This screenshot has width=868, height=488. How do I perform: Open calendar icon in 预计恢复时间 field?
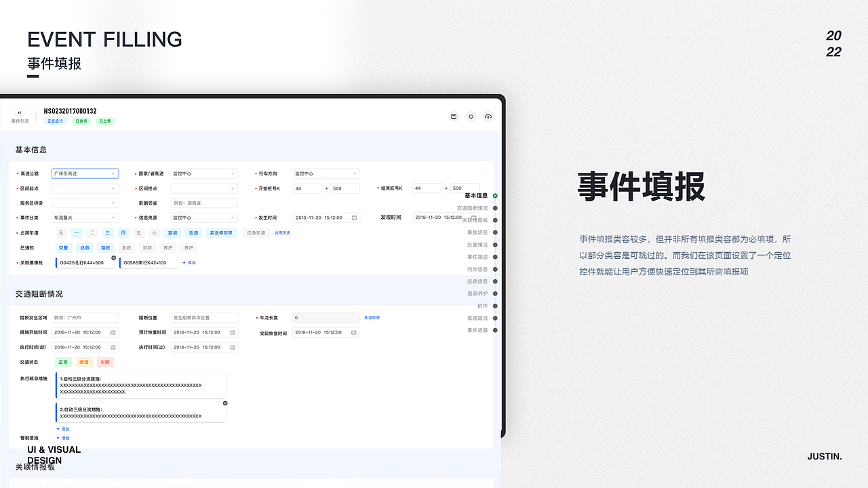tap(233, 332)
